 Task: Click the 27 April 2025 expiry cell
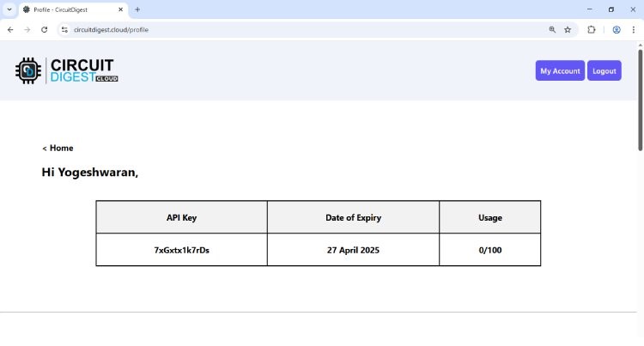click(x=353, y=250)
